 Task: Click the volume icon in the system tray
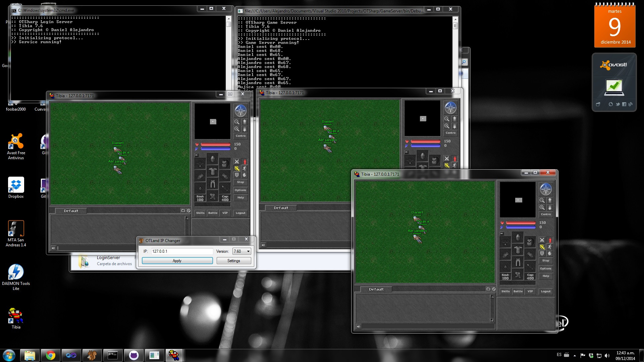pos(607,356)
